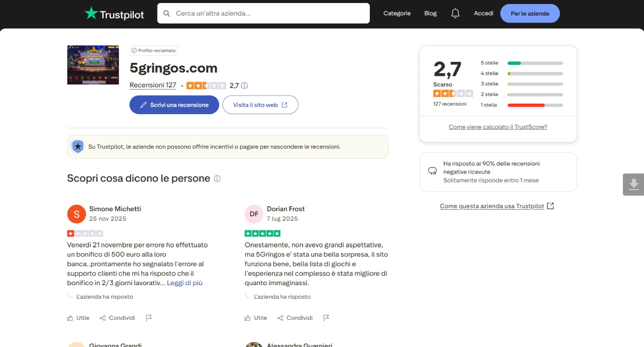
Task: Click the 1 stella rating bar to filter
Action: click(x=535, y=105)
